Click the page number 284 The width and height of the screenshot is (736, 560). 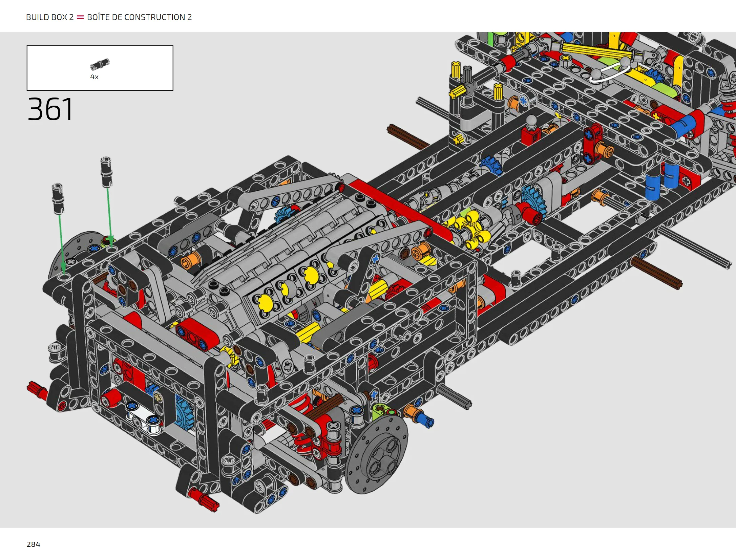(33, 544)
